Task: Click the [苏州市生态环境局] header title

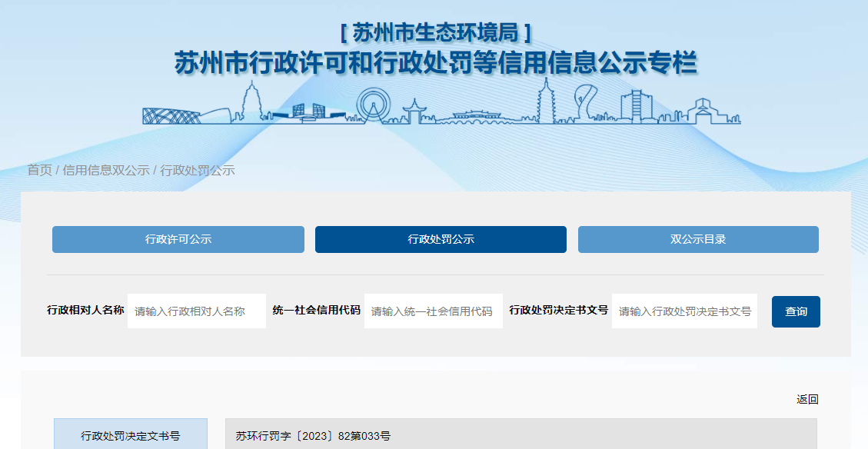Action: tap(435, 32)
